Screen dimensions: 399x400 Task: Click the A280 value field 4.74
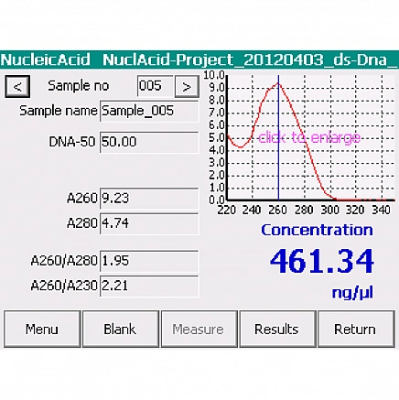(149, 223)
